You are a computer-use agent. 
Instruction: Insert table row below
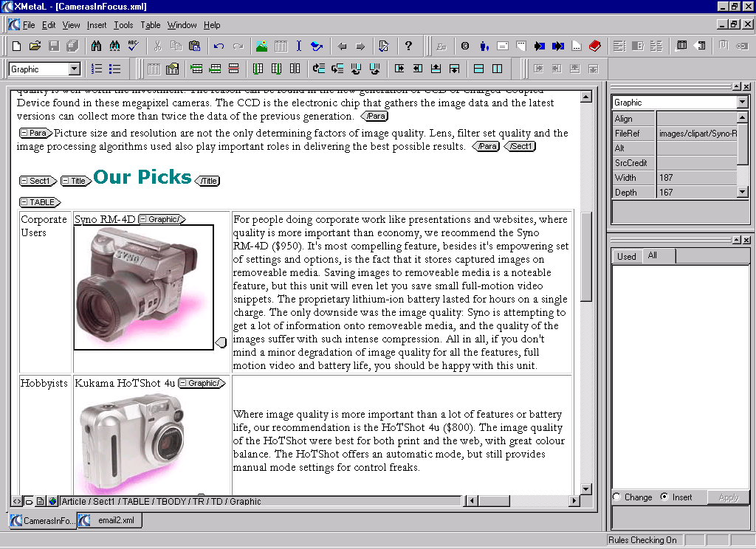(x=215, y=69)
